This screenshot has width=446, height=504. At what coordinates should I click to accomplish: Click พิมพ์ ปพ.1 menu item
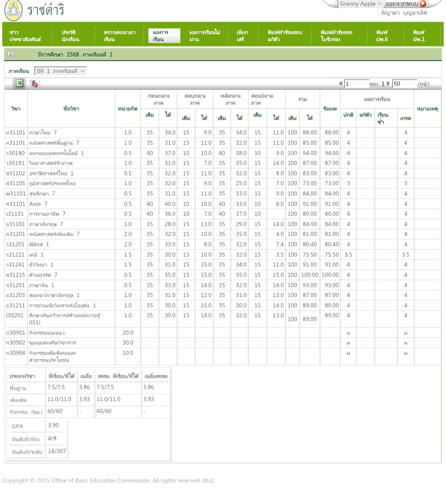pos(419,36)
